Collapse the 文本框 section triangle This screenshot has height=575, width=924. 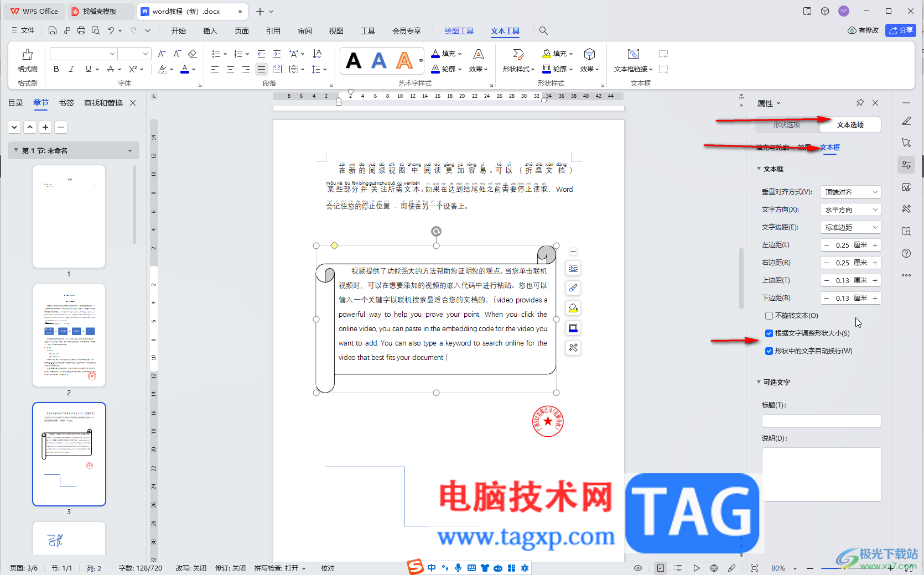759,169
